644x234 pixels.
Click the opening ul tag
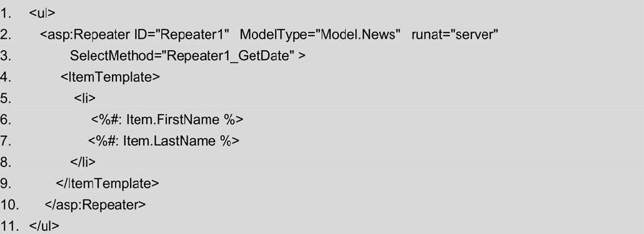[42, 13]
